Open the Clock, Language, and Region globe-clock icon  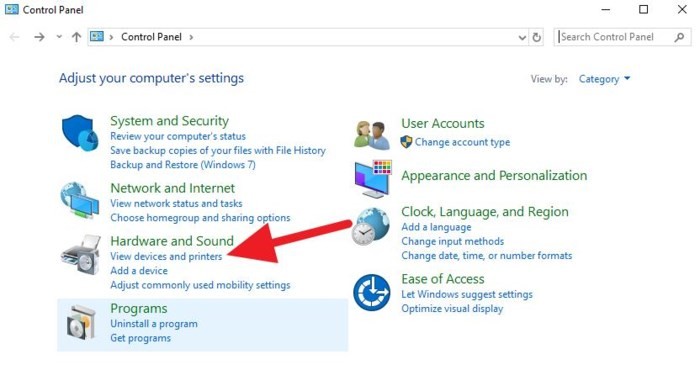coord(370,226)
